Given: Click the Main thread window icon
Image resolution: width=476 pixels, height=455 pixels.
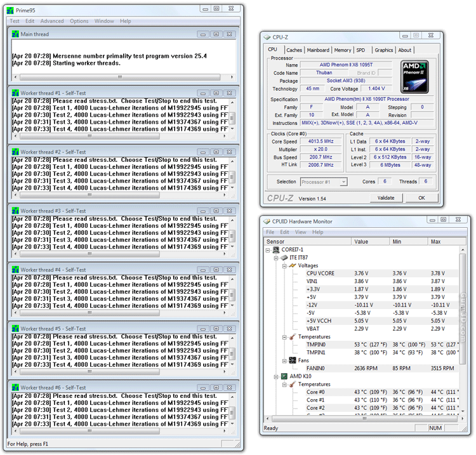Looking at the screenshot, I should tap(15, 34).
